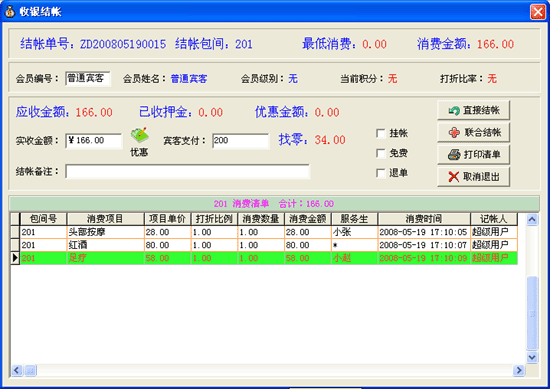
Task: Enable the 挂帐 checkbox
Action: (x=381, y=133)
